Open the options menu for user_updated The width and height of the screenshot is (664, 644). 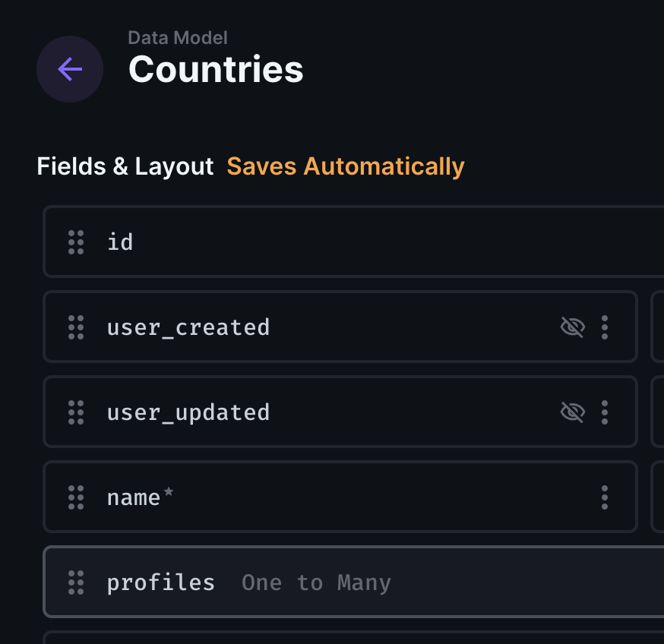(x=605, y=412)
